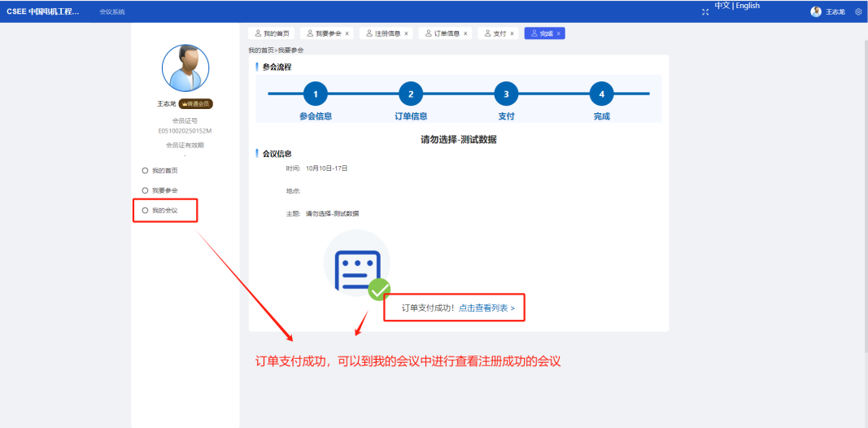Switch to the 订单信息 tab

coord(441,33)
